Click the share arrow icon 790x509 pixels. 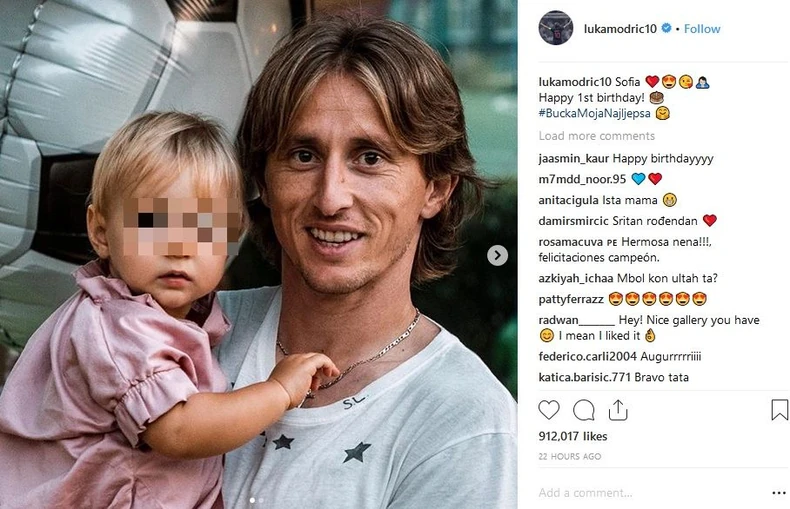pos(618,410)
